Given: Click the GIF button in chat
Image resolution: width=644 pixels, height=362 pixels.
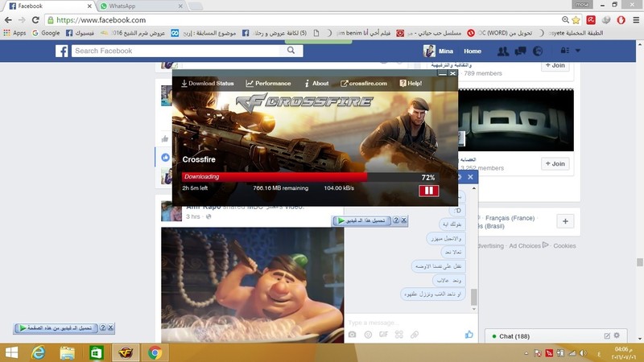Looking at the screenshot, I should pos(383,334).
